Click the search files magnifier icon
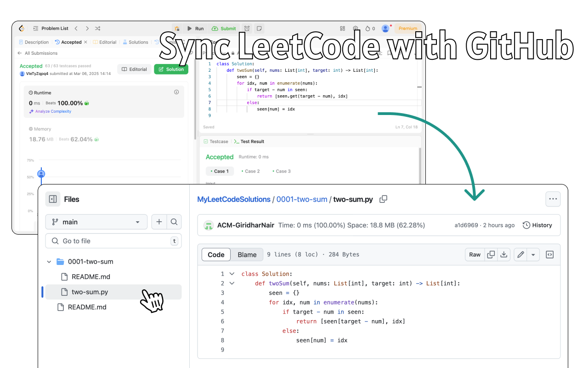588x368 pixels. (174, 222)
